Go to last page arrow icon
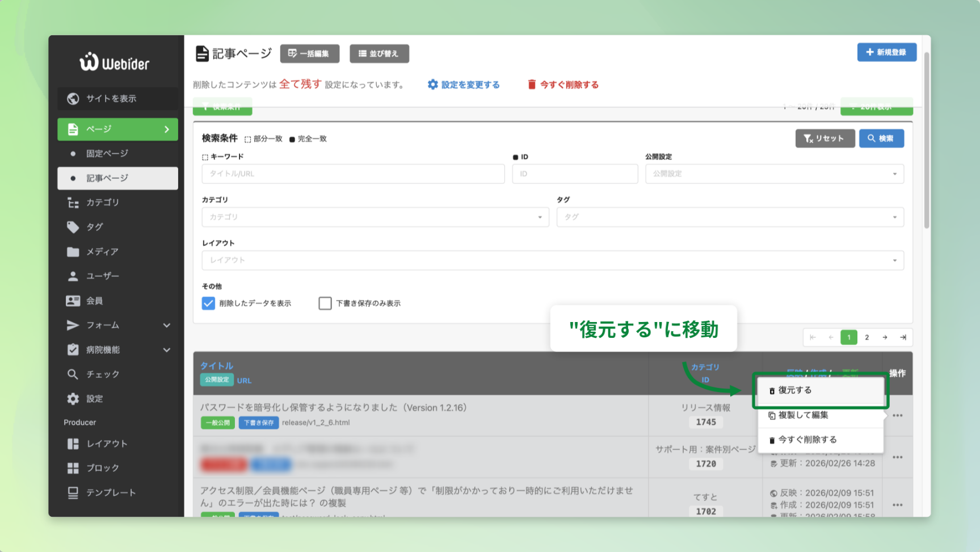Screen dimensions: 980x552 (x=903, y=337)
